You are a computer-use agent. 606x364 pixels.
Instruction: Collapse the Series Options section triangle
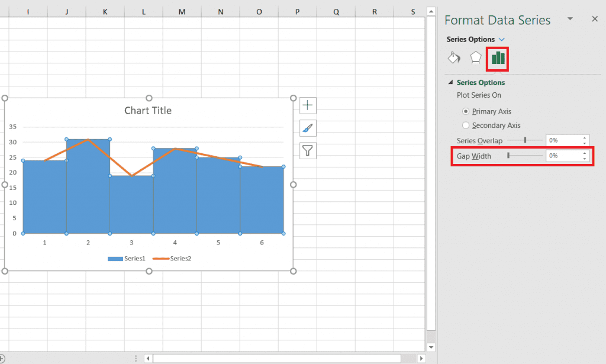tap(450, 83)
